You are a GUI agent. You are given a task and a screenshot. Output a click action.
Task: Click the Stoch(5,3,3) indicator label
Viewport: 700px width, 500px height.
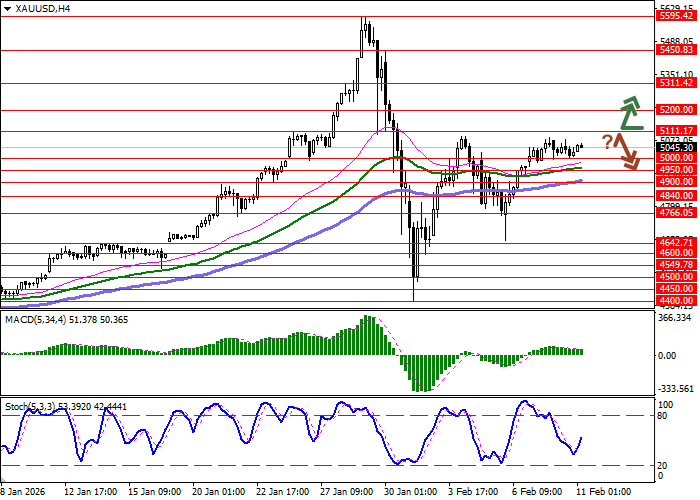[30, 407]
